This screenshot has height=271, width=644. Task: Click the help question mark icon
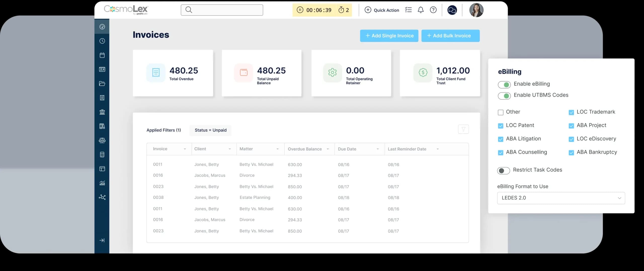pos(433,10)
